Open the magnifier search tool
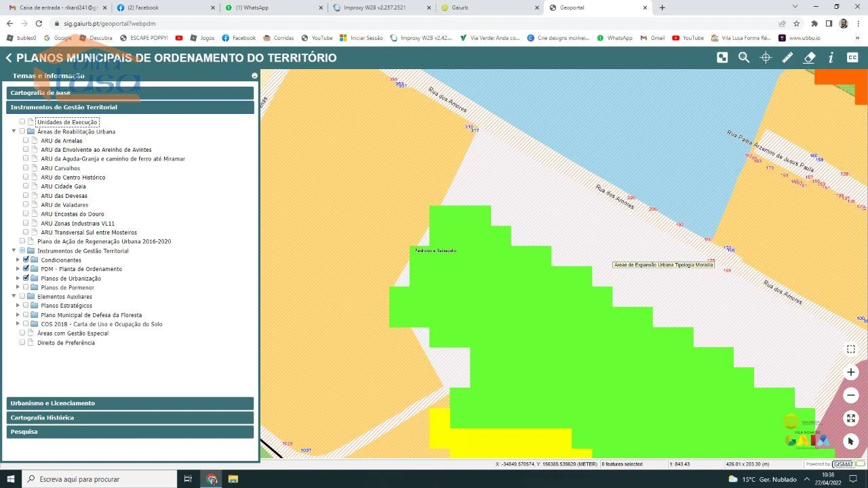Viewport: 868px width, 488px height. (x=744, y=58)
